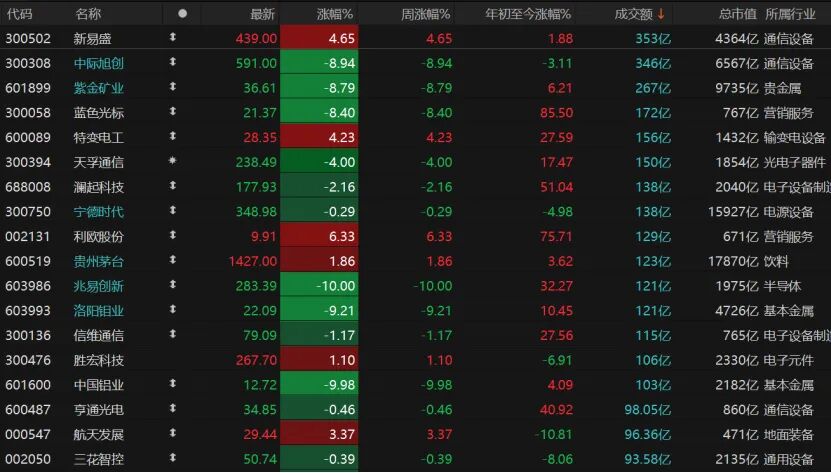Click the red 4.65 change cell for 新易盛
The height and width of the screenshot is (473, 831).
[318, 38]
